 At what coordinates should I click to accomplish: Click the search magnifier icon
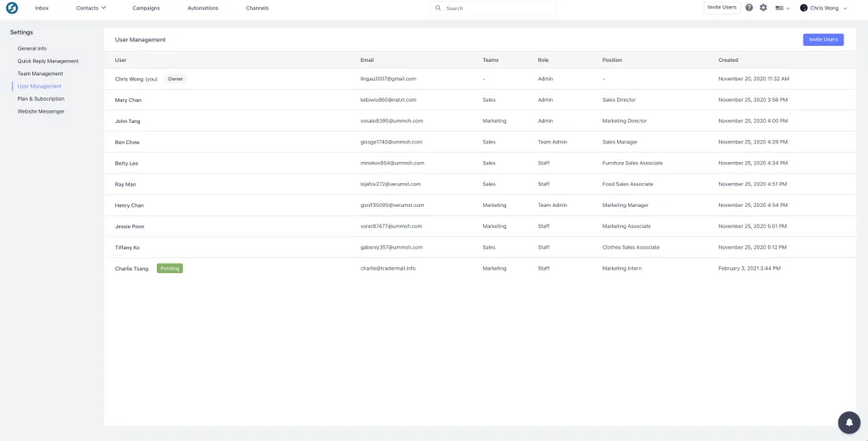click(x=438, y=8)
